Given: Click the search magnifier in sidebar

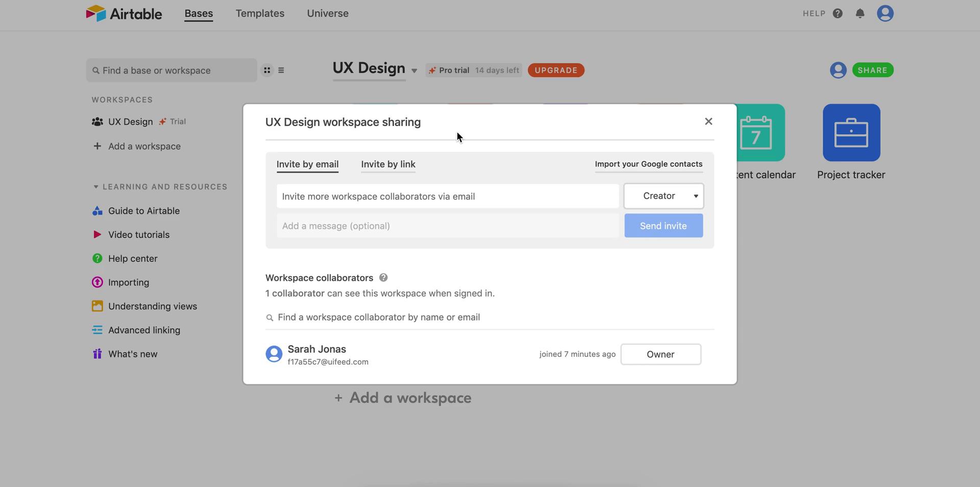Looking at the screenshot, I should pos(96,70).
